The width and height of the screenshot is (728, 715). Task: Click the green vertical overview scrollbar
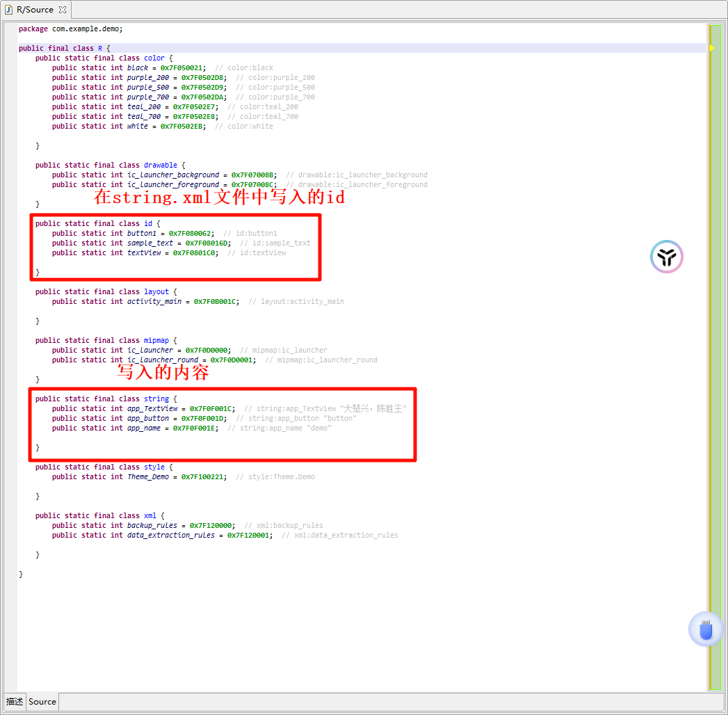click(x=715, y=348)
